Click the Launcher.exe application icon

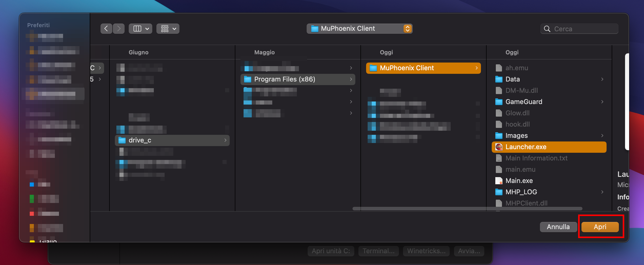tap(499, 147)
